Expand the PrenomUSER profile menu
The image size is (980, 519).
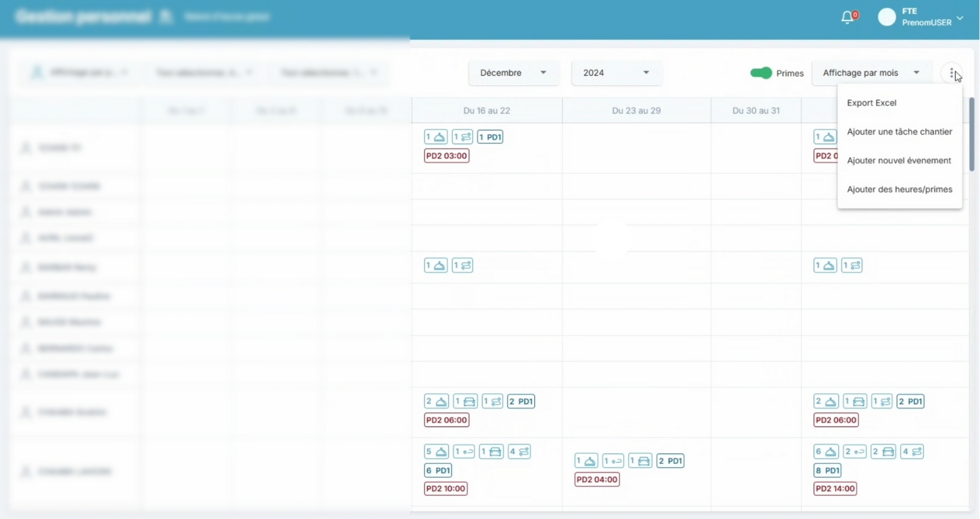click(960, 18)
